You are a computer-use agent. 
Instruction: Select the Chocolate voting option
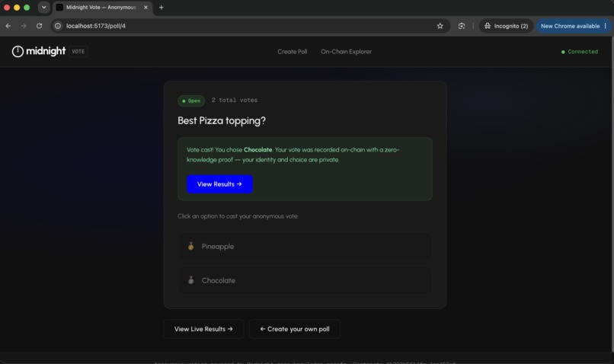(x=305, y=280)
